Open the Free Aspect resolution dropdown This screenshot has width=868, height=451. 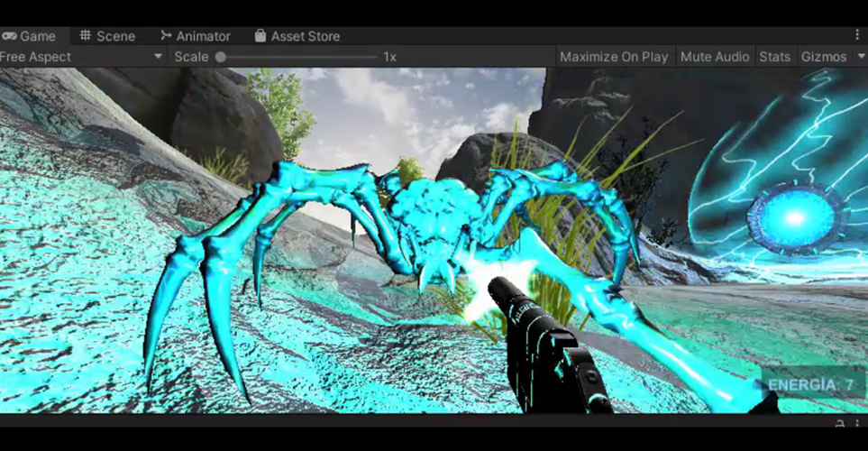click(81, 57)
